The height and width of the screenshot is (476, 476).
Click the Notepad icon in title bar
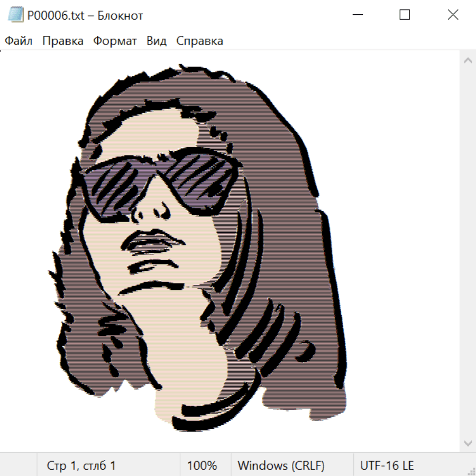pyautogui.click(x=15, y=15)
